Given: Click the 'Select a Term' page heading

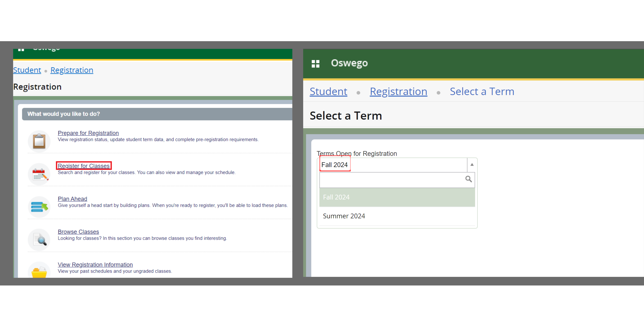Looking at the screenshot, I should [x=346, y=116].
